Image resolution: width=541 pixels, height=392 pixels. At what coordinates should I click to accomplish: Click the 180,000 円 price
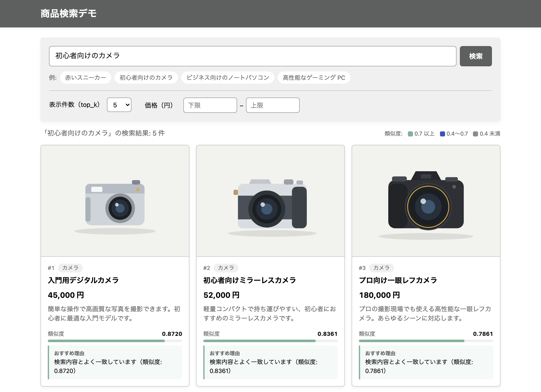(380, 295)
